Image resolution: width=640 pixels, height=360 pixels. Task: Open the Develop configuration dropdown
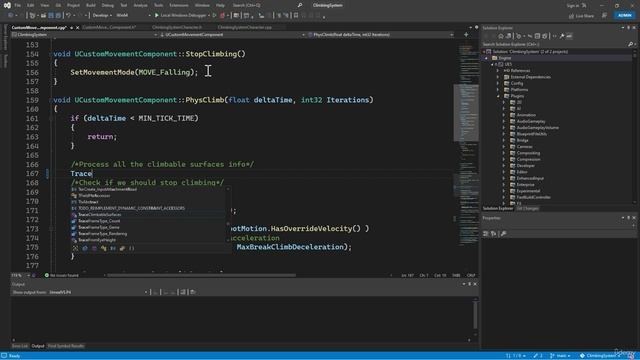[102, 16]
